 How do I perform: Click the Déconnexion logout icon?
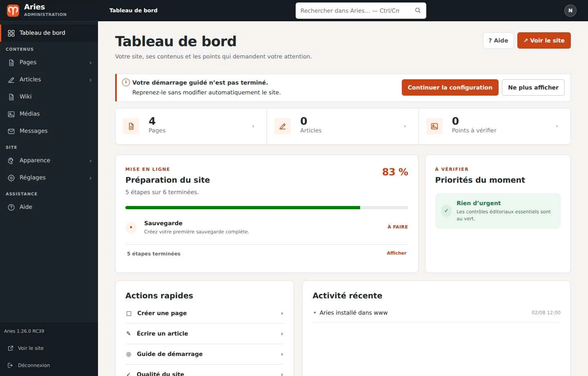11,365
